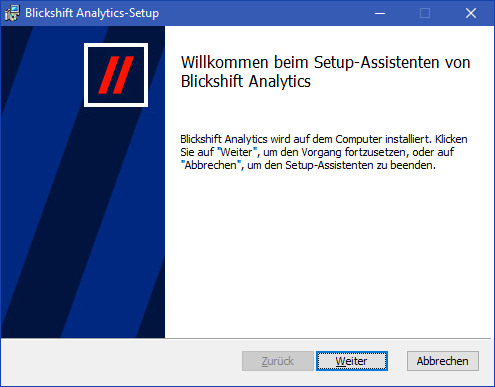Click the quoted word "Abbrechen" in the description

click(x=210, y=165)
